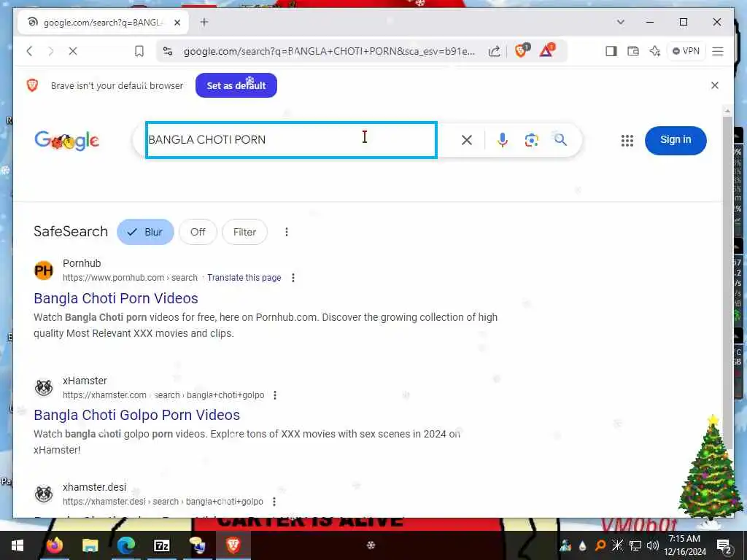Open Brave Rewards triangle icon
Image resolution: width=747 pixels, height=560 pixels.
547,50
